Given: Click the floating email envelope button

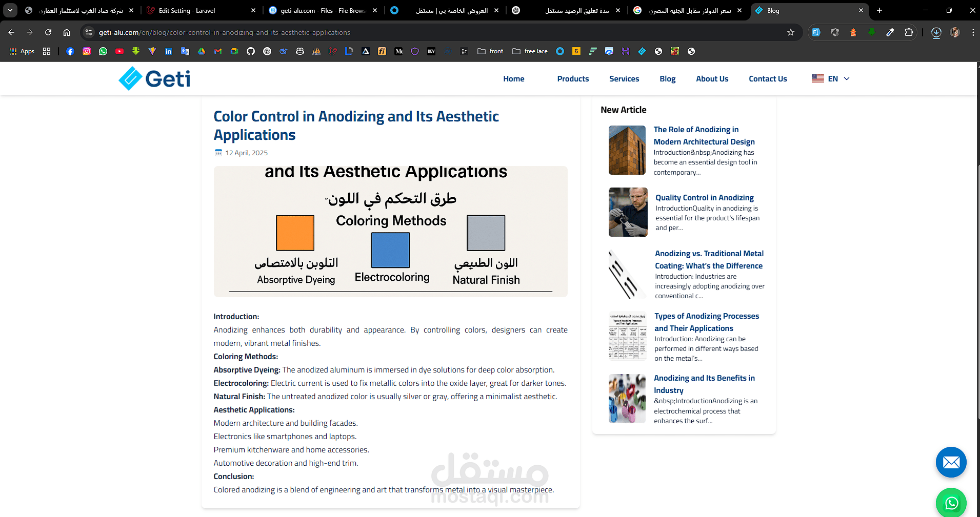Looking at the screenshot, I should (951, 462).
